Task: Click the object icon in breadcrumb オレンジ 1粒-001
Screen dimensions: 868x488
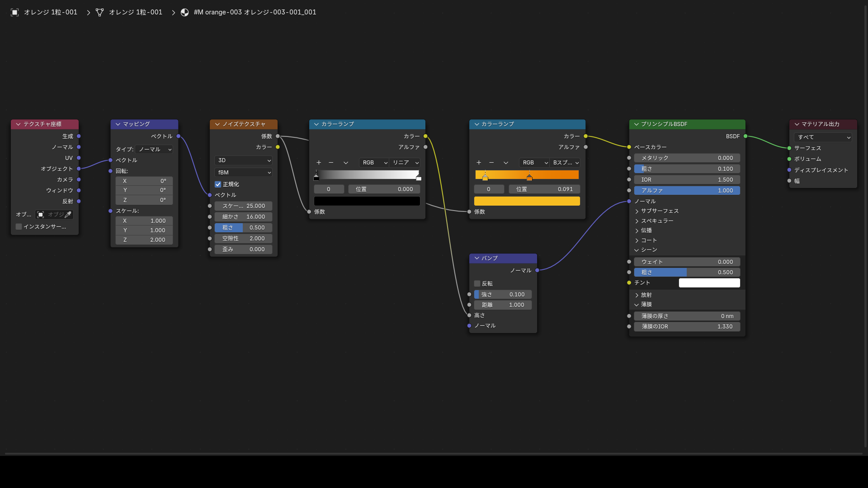Action: coord(14,12)
